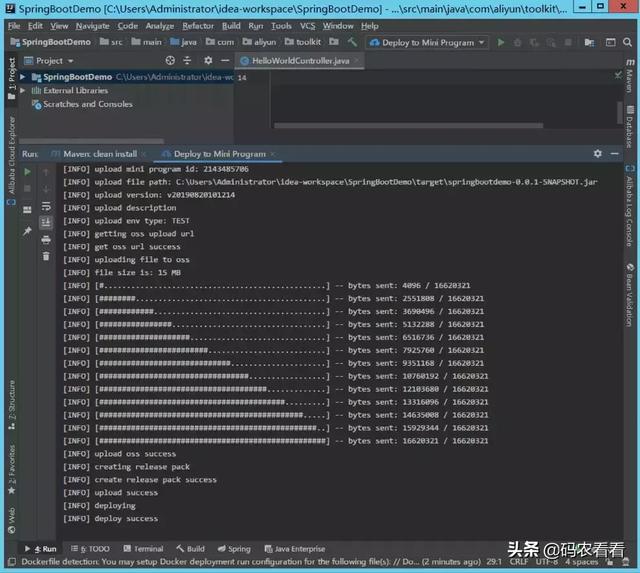Click the Print icon in Run console
The width and height of the screenshot is (640, 573).
(46, 240)
